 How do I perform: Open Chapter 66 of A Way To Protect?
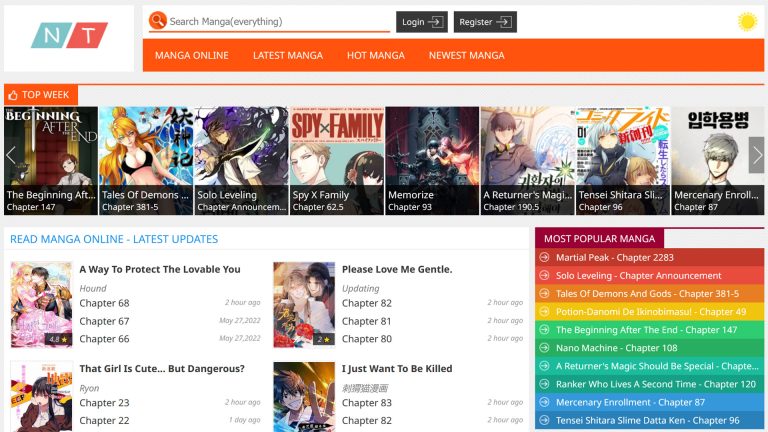(104, 339)
